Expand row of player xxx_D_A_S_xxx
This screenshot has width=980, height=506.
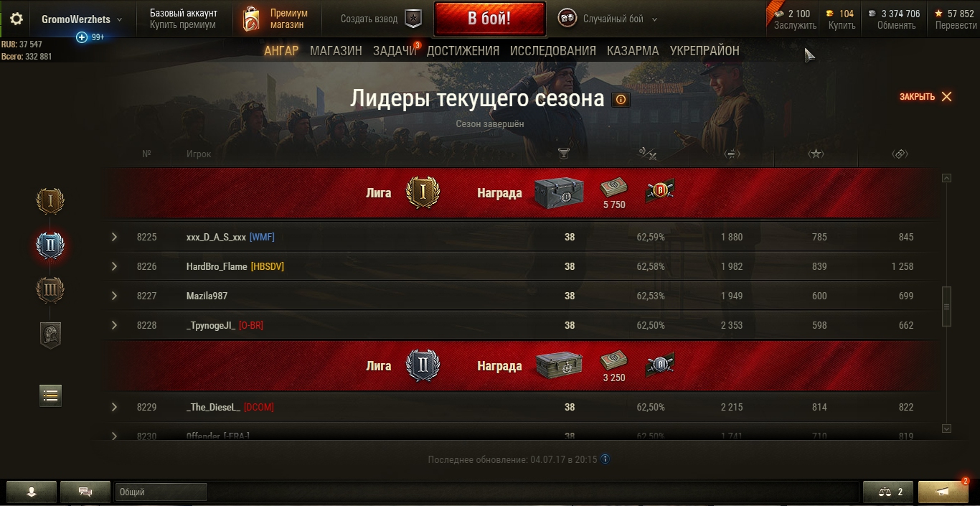point(113,237)
